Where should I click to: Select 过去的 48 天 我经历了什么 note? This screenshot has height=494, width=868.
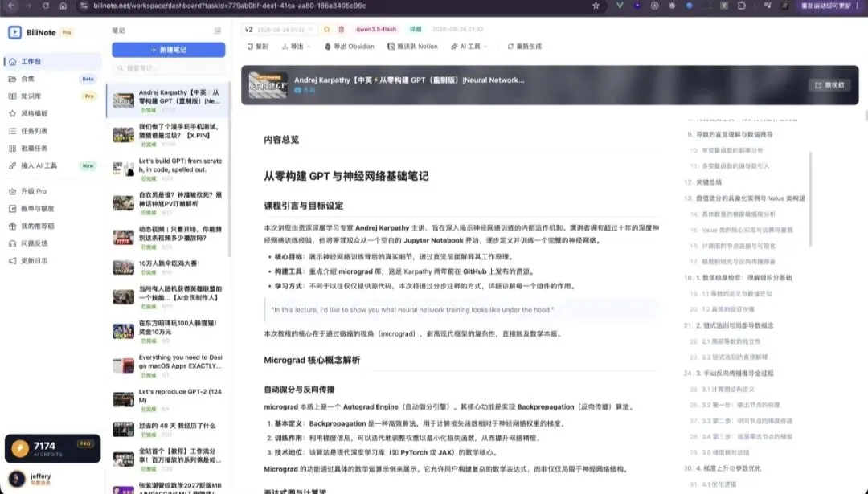(x=168, y=429)
